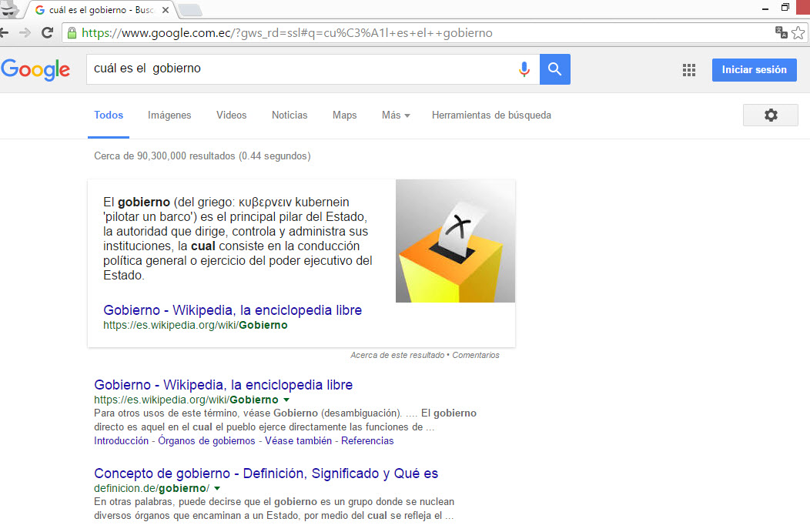Viewport: 810px width, 532px height.
Task: Open the translate page icon in address bar
Action: pyautogui.click(x=781, y=32)
